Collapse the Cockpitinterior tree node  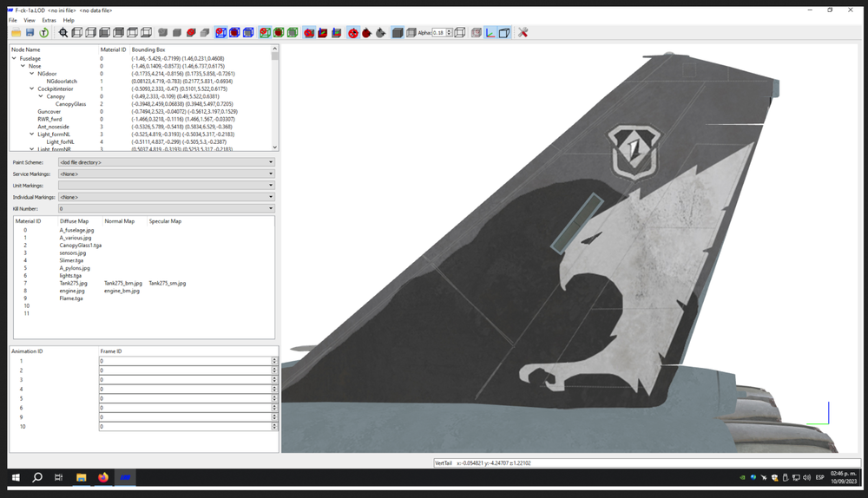click(x=31, y=88)
